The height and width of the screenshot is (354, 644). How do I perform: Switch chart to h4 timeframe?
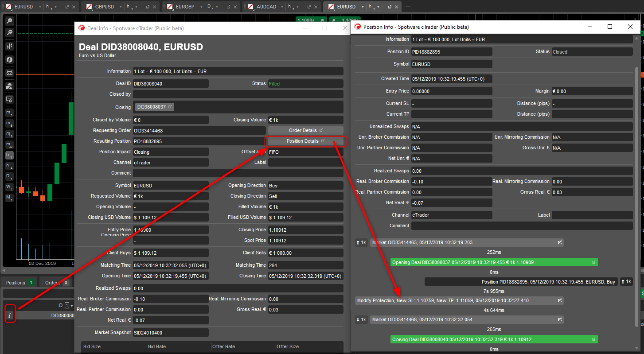pyautogui.click(x=9, y=166)
